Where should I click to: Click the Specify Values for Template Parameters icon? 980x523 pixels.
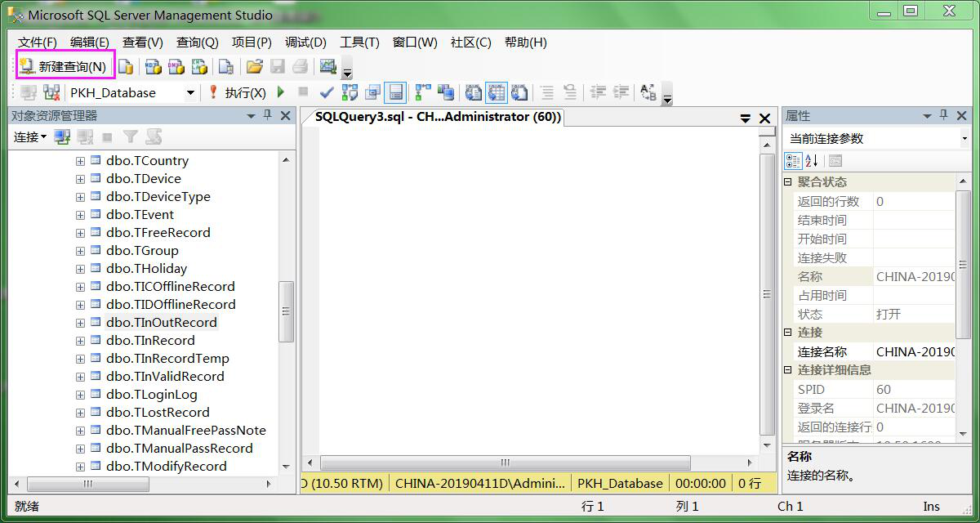[648, 92]
